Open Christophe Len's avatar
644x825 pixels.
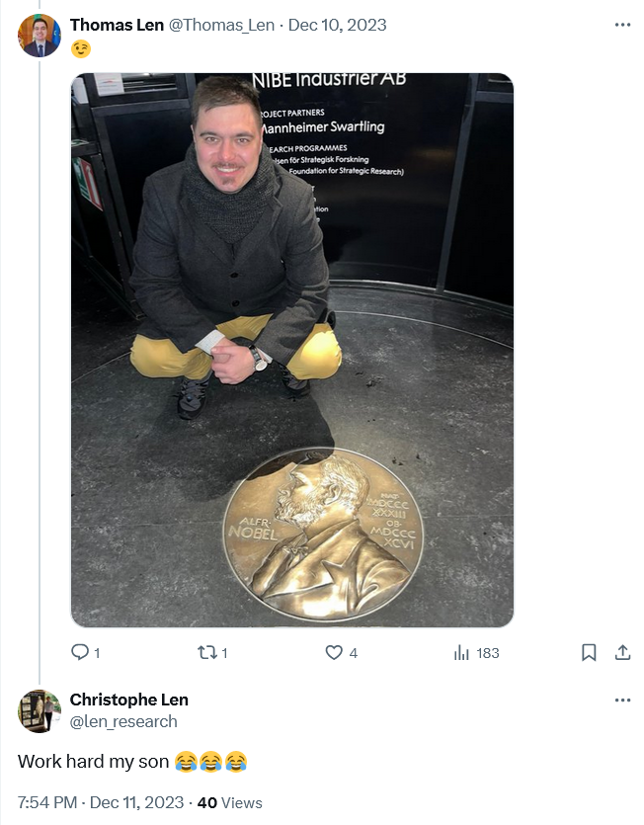pos(40,710)
